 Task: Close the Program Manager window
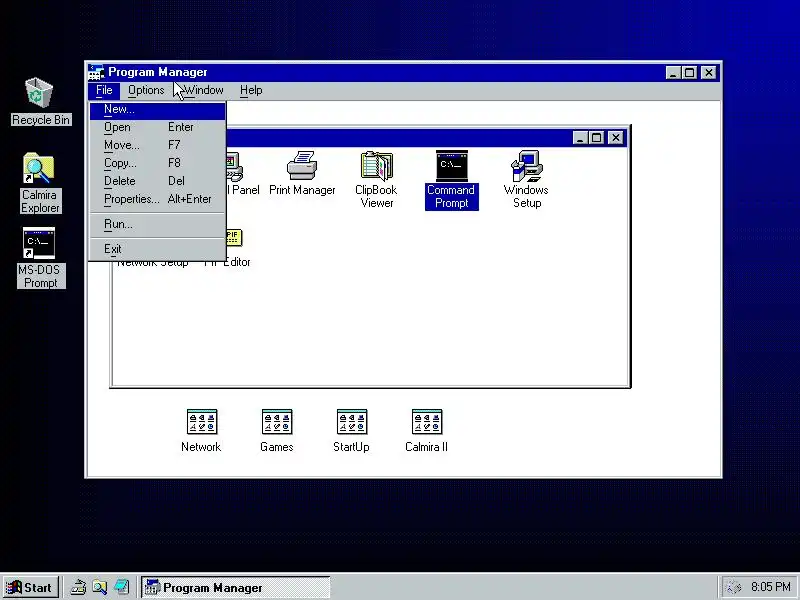click(x=709, y=73)
